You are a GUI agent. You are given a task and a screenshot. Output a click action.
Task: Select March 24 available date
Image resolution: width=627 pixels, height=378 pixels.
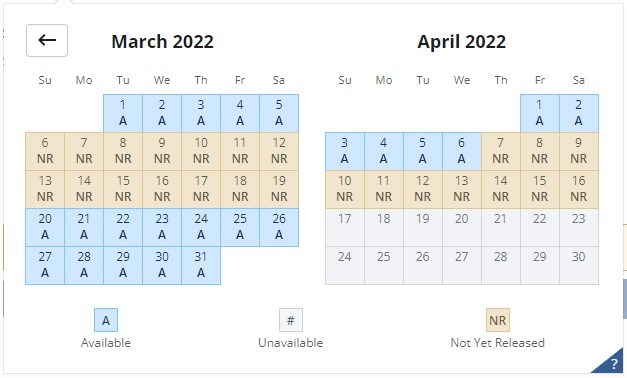pos(201,227)
